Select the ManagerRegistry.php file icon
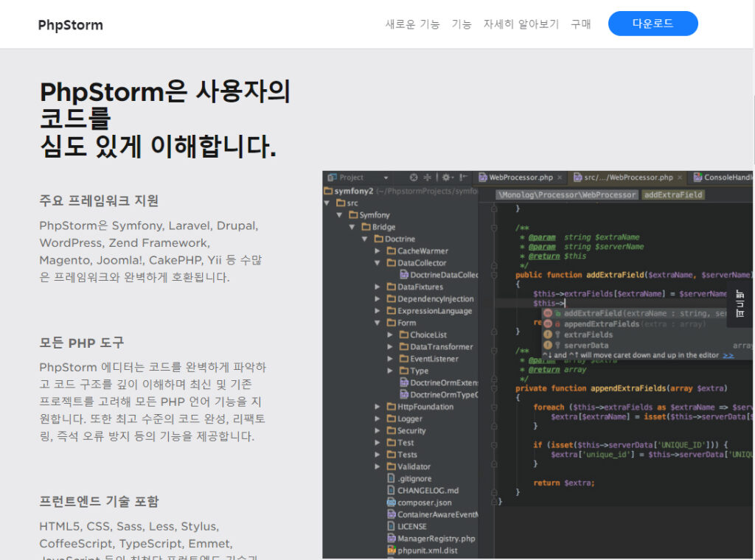Image resolution: width=755 pixels, height=560 pixels. pos(392,539)
